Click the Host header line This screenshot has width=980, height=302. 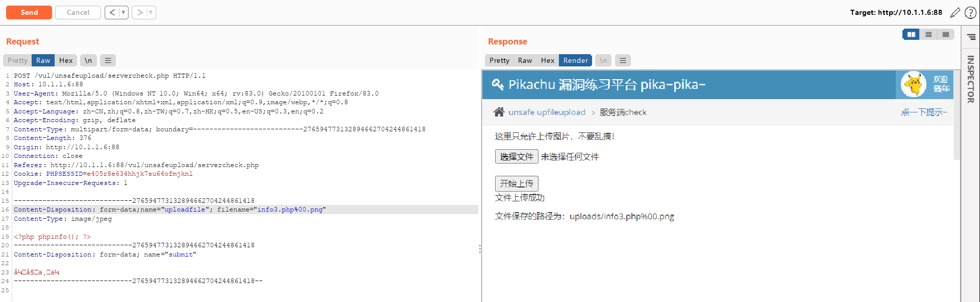[x=48, y=84]
